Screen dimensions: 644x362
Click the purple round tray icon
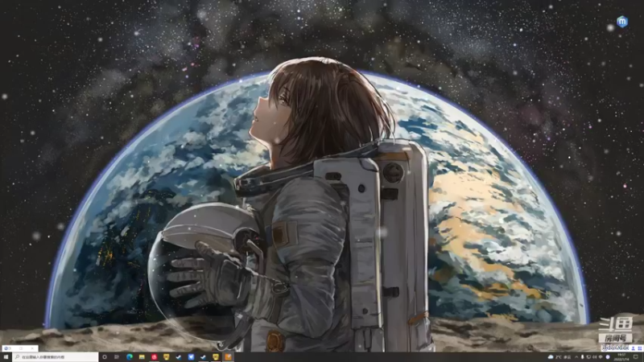tap(608, 357)
